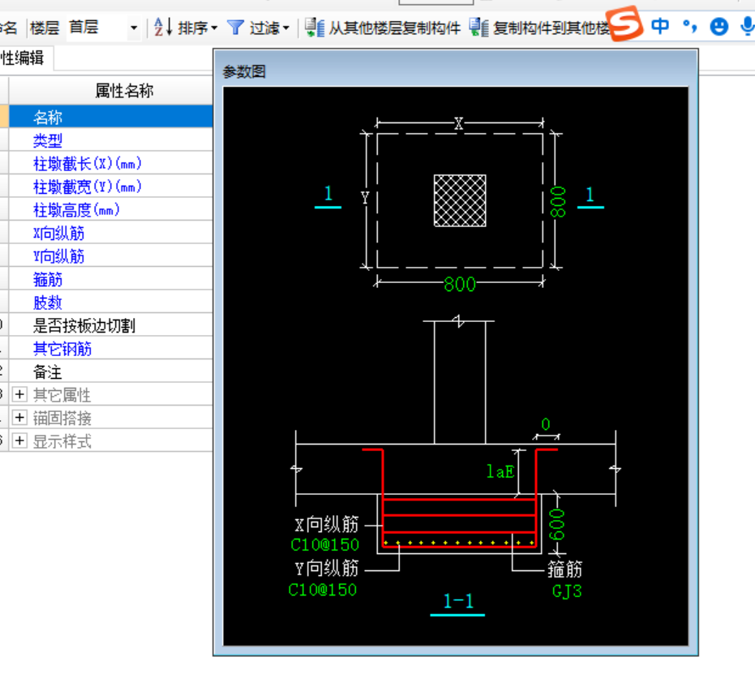
Task: Select 柱墩截长(X)(mm) property row
Action: tap(111, 163)
